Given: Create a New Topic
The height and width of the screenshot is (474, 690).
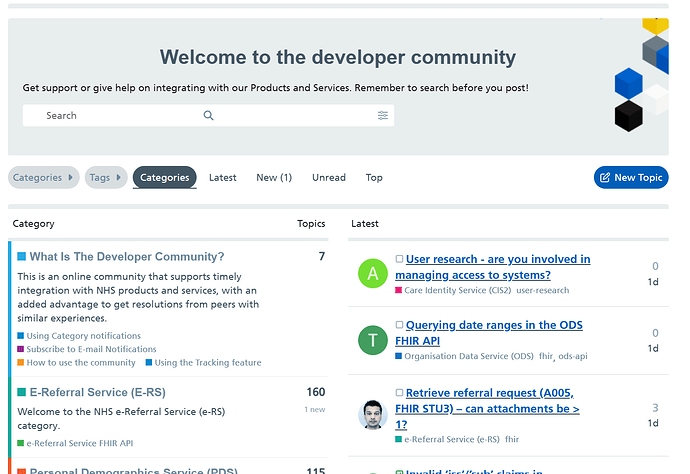Looking at the screenshot, I should coord(630,178).
